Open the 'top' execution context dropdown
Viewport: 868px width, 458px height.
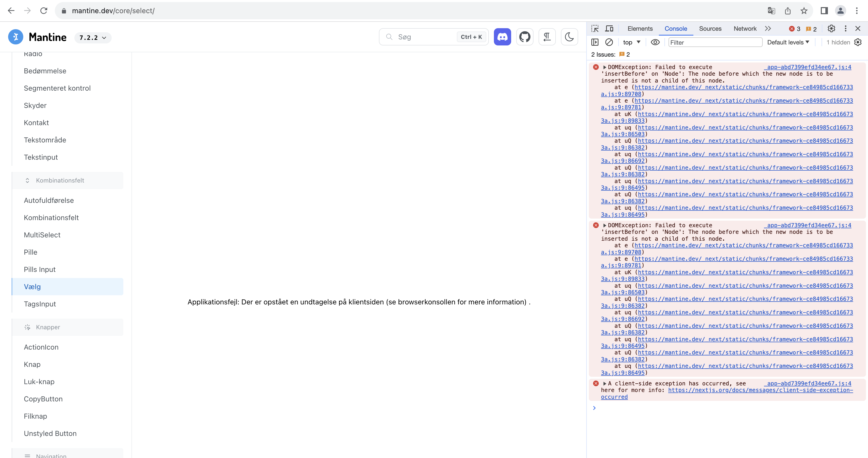click(x=631, y=42)
